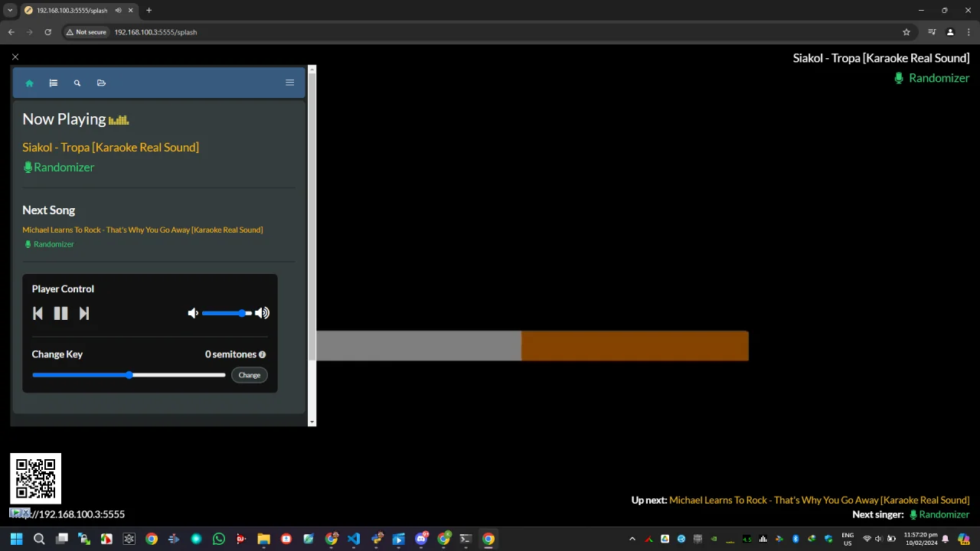980x551 pixels.
Task: Open Chrome media control icon
Action: click(x=932, y=32)
